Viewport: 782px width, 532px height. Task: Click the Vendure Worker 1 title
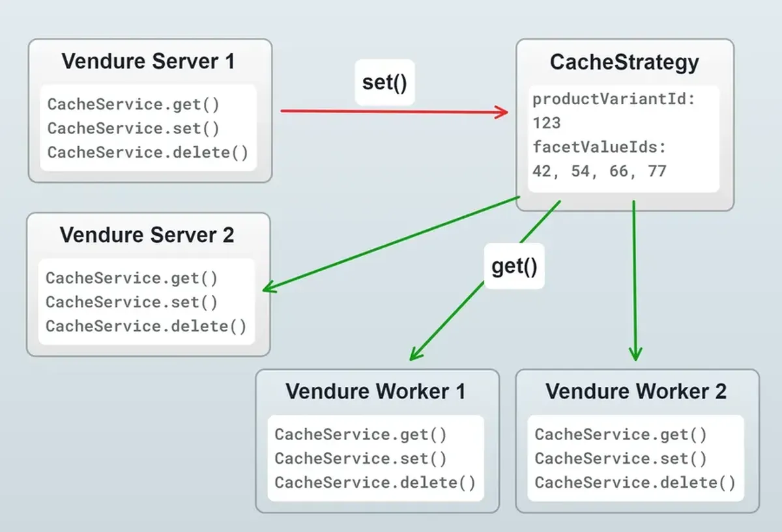click(375, 391)
